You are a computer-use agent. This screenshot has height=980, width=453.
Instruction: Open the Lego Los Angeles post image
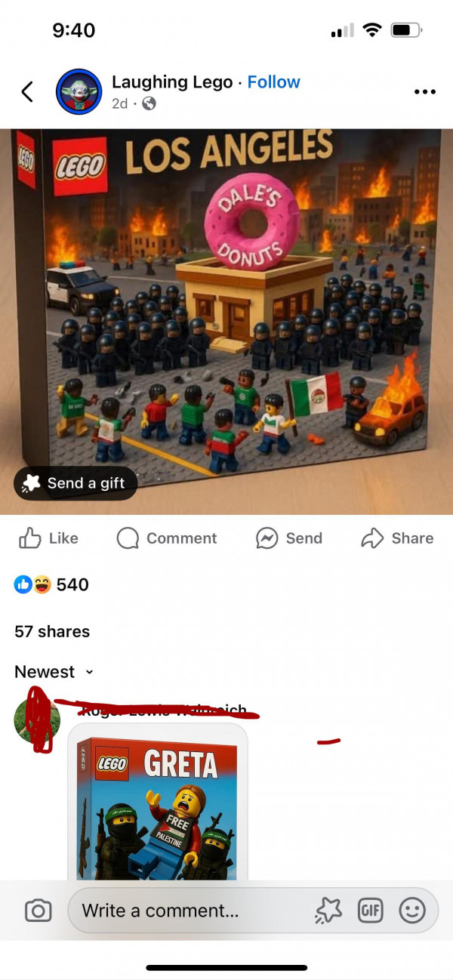click(226, 322)
